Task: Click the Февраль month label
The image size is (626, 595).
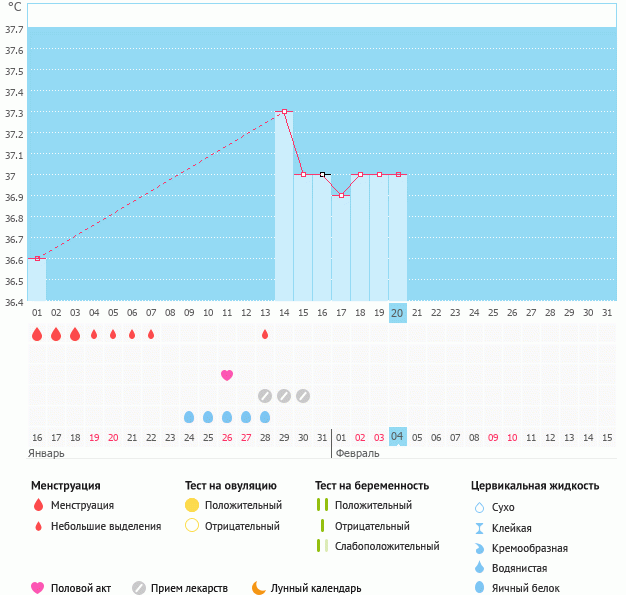Action: [x=358, y=453]
